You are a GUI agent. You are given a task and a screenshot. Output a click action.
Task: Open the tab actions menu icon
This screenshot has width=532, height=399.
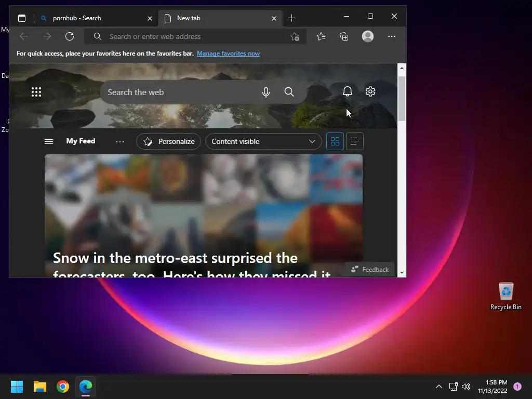(22, 18)
